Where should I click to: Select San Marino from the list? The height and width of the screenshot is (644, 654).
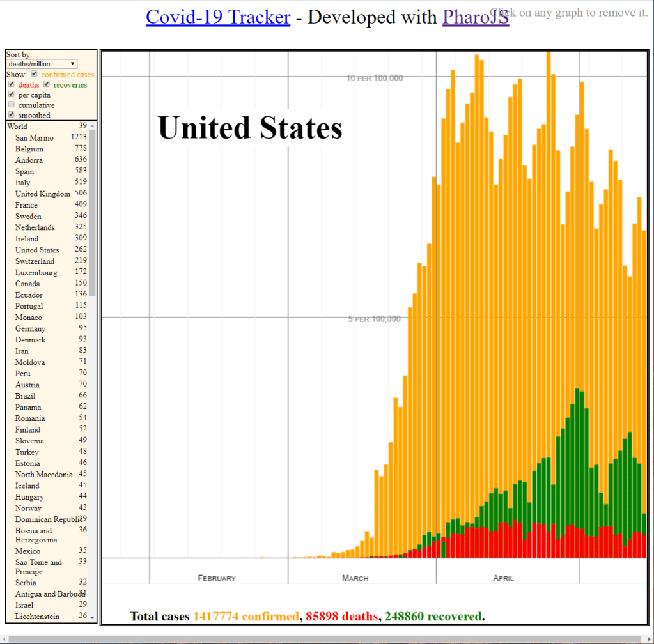pos(35,138)
